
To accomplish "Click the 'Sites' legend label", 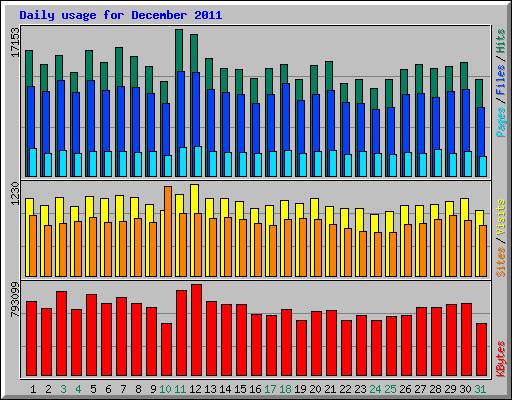I will click(x=501, y=262).
